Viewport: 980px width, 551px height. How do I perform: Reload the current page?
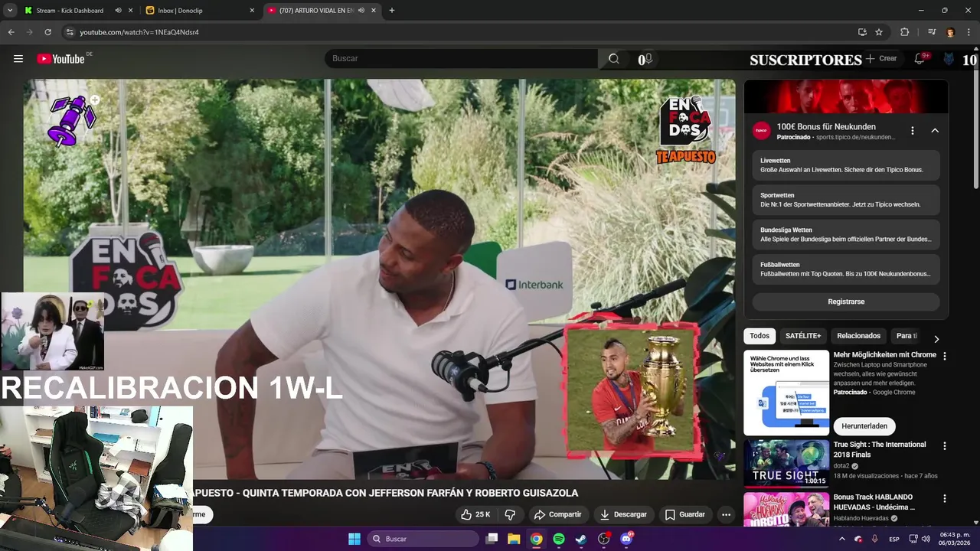(47, 32)
